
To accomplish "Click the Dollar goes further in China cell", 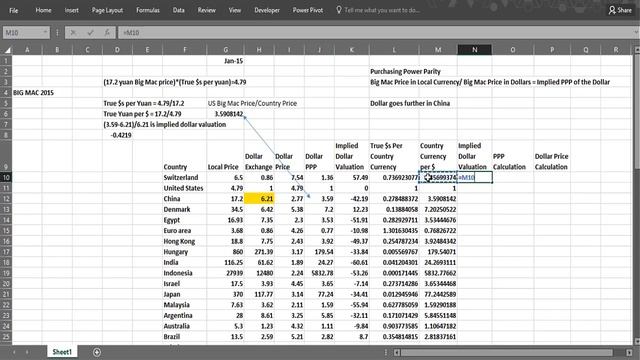I will point(410,103).
